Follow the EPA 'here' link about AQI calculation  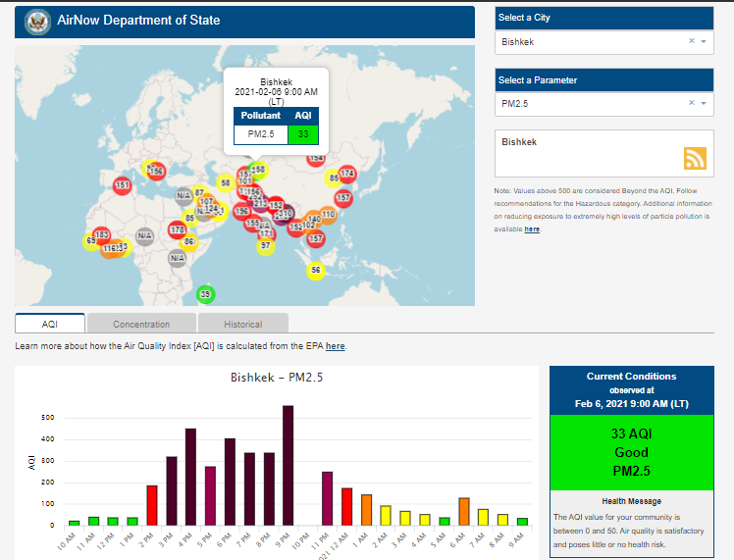[335, 346]
